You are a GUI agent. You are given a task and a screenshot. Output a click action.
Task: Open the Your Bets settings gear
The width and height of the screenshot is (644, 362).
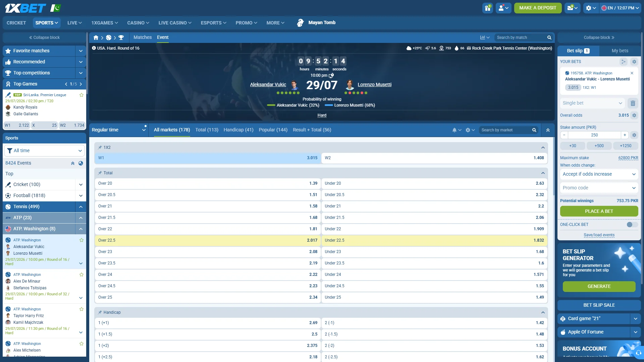click(634, 62)
